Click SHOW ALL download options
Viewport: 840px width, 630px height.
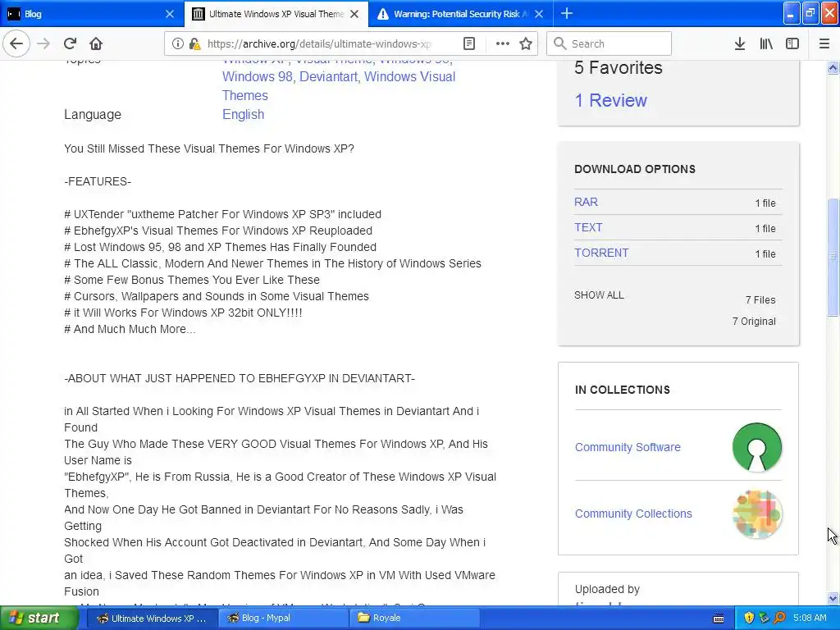coord(599,295)
